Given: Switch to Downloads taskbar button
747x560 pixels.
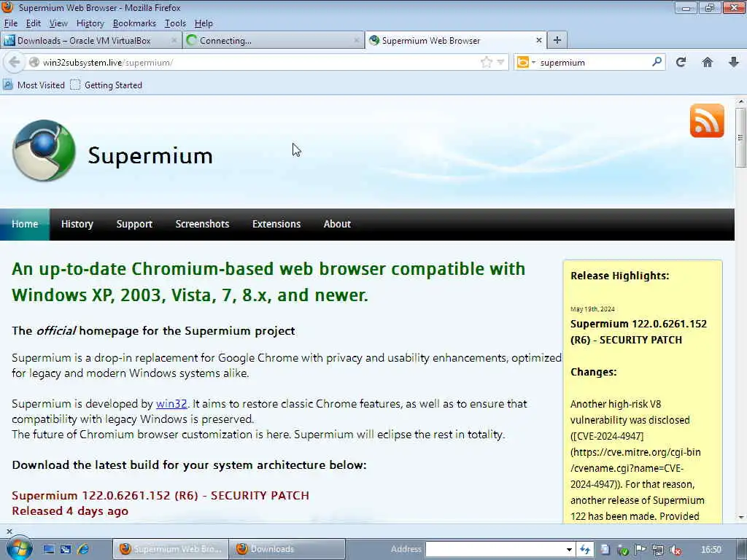Looking at the screenshot, I should coord(287,549).
